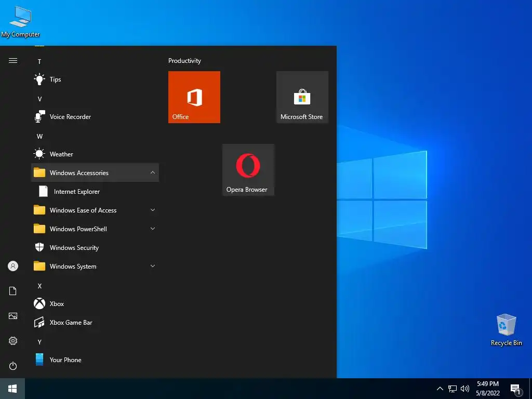532x399 pixels.
Task: Click the taskbar clock showing 5:49 PM
Action: 487,389
